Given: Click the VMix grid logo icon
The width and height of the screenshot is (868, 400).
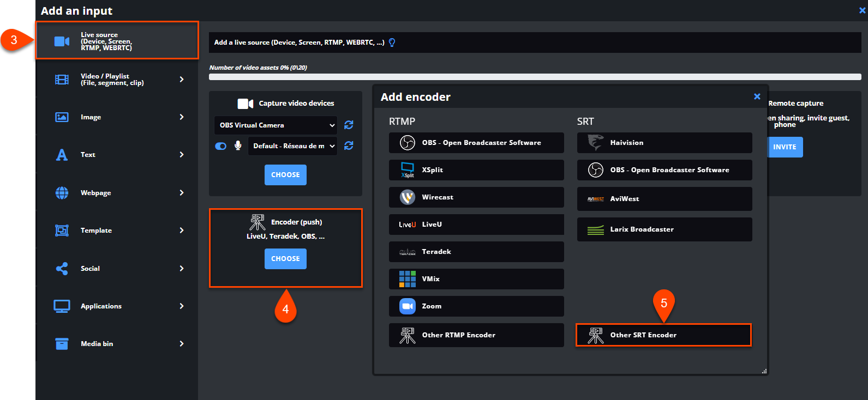Looking at the screenshot, I should 408,279.
